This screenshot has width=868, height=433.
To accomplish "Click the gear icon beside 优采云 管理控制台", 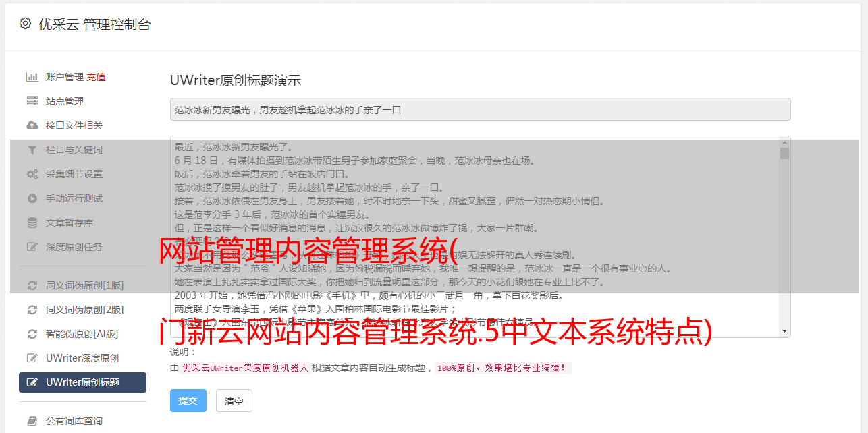I will coord(25,24).
